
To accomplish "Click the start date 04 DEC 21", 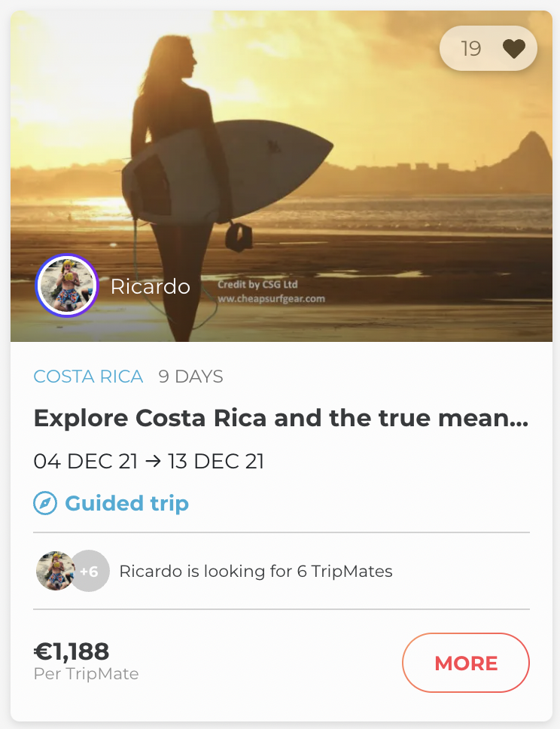I will click(85, 461).
